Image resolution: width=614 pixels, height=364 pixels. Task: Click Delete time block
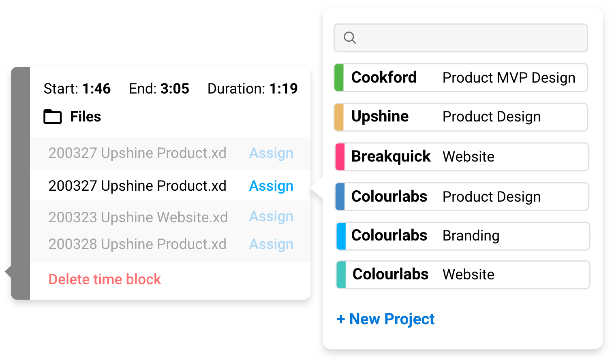point(105,279)
